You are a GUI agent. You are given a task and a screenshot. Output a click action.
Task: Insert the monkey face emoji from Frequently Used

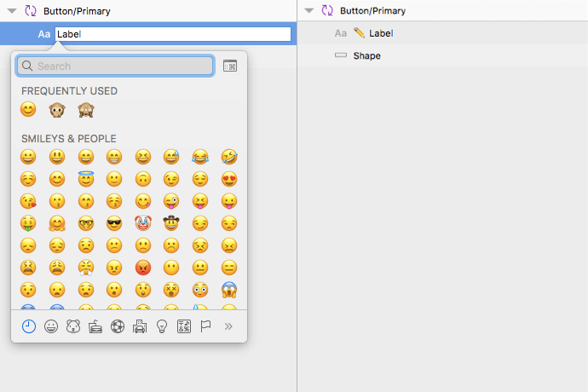57,110
